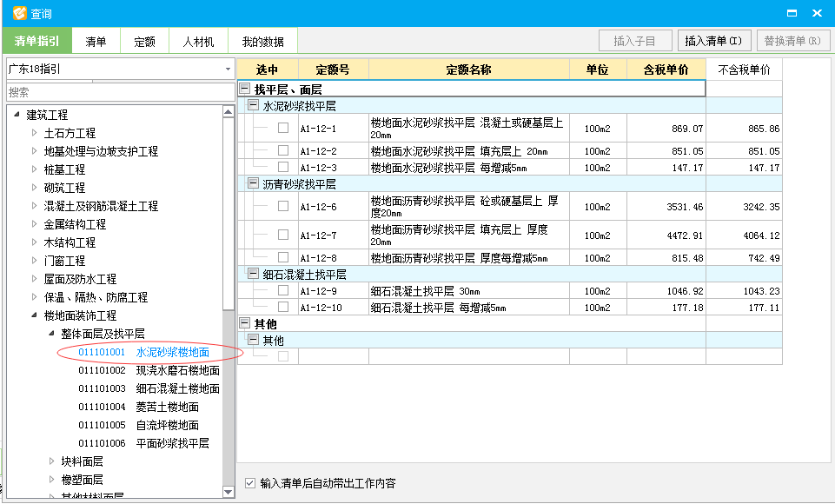Expand the 块料面层 node
Image resolution: width=835 pixels, height=504 pixels.
point(51,461)
